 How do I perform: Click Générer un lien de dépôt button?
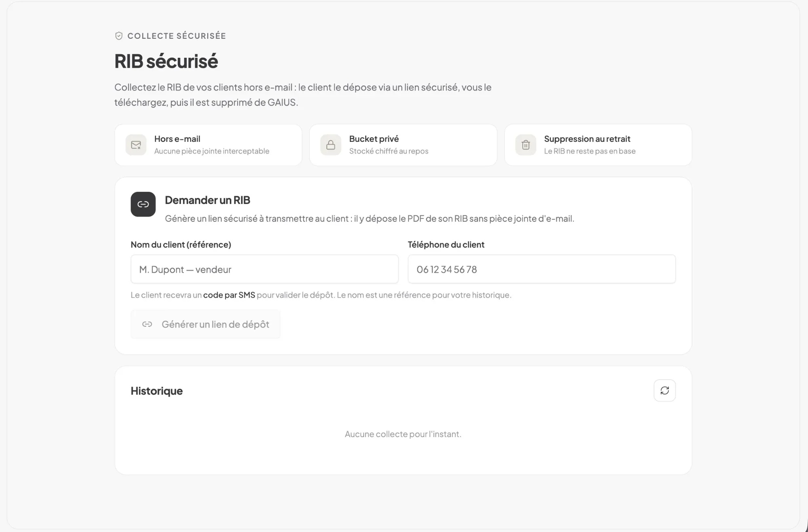(x=205, y=324)
